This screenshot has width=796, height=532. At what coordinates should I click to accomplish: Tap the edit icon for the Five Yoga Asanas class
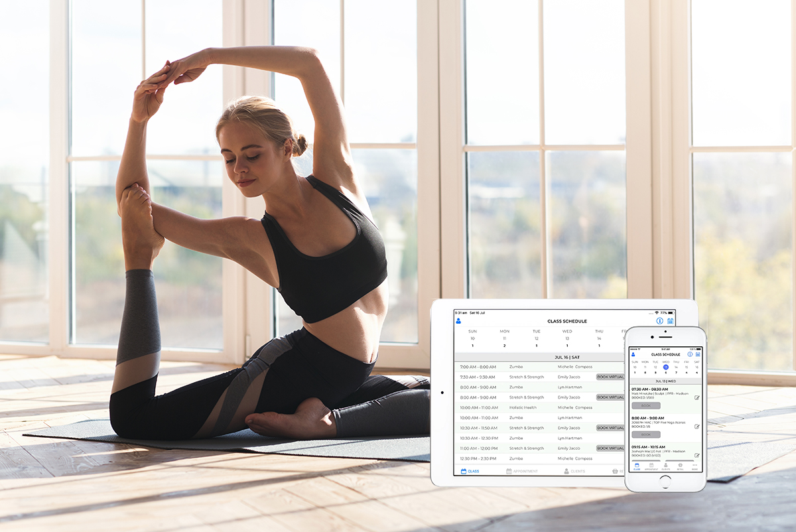[696, 426]
